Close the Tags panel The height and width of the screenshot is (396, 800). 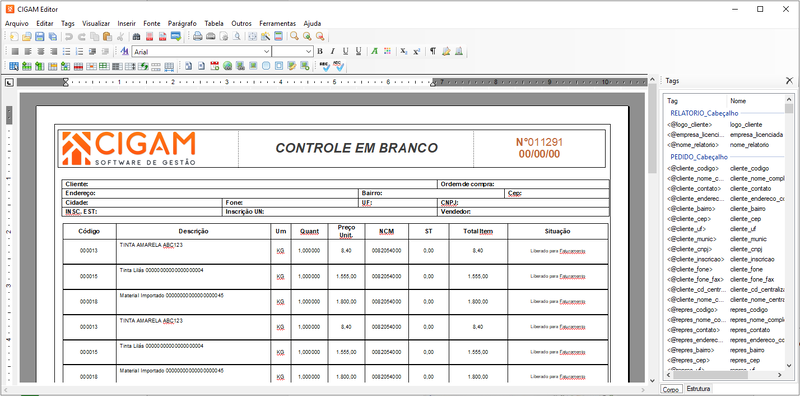pyautogui.click(x=789, y=81)
